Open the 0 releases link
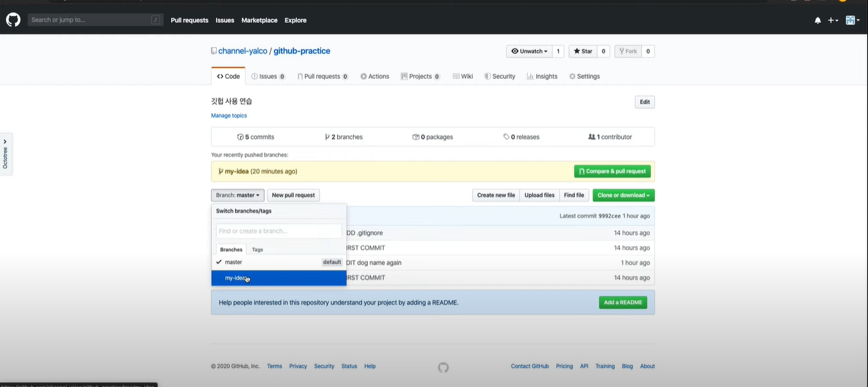The width and height of the screenshot is (868, 387). coord(521,137)
